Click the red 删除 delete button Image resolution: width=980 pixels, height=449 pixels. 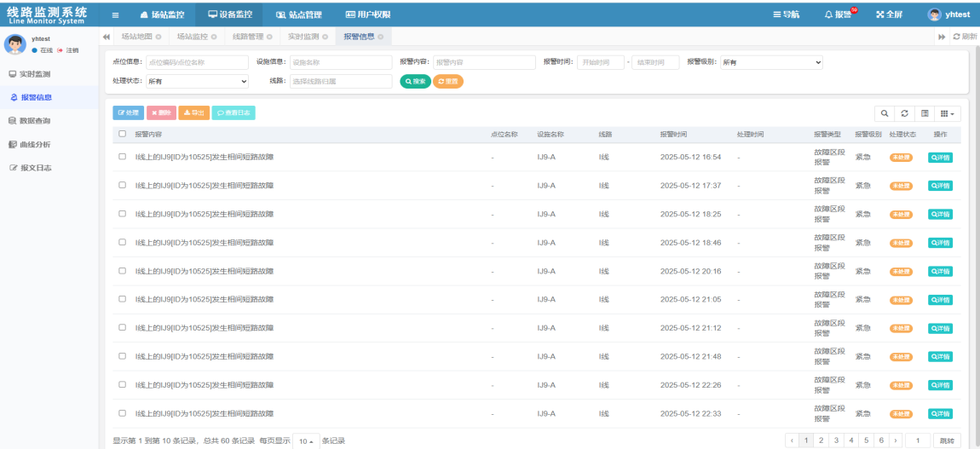click(161, 113)
